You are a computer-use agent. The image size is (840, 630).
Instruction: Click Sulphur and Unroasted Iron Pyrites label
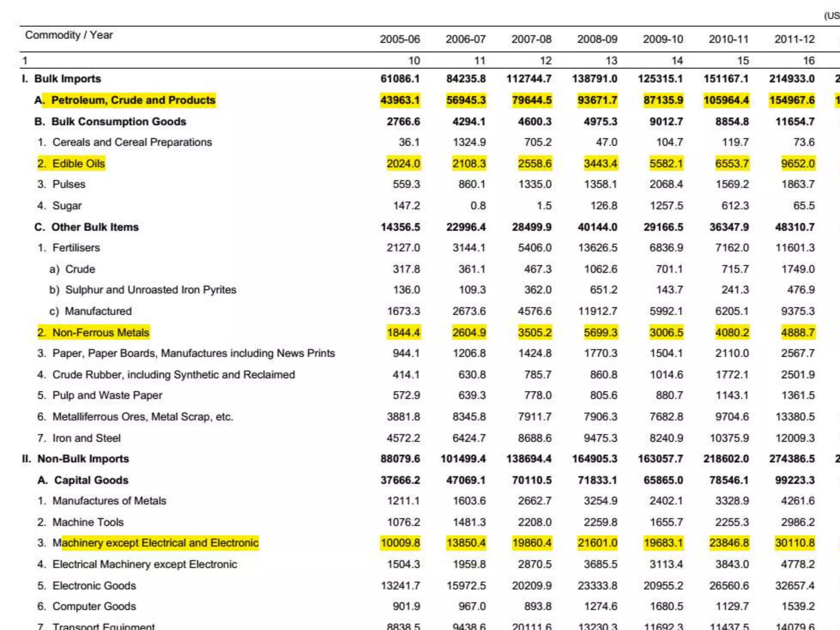pos(151,290)
